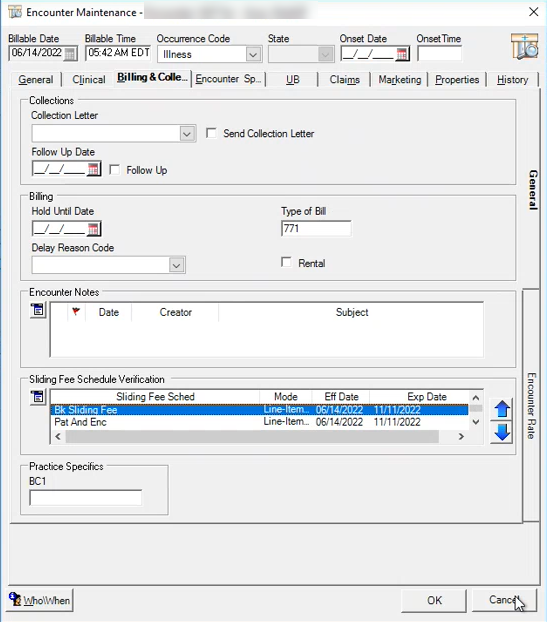Image resolution: width=547 pixels, height=622 pixels.
Task: Open the Hold Until Date calendar icon
Action: coord(93,229)
